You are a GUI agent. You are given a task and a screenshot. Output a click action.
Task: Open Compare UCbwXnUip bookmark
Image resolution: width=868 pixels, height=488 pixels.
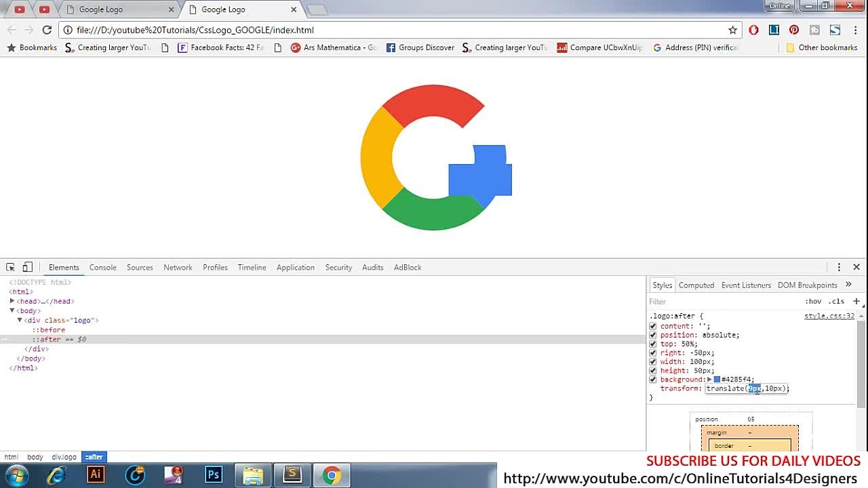[600, 47]
